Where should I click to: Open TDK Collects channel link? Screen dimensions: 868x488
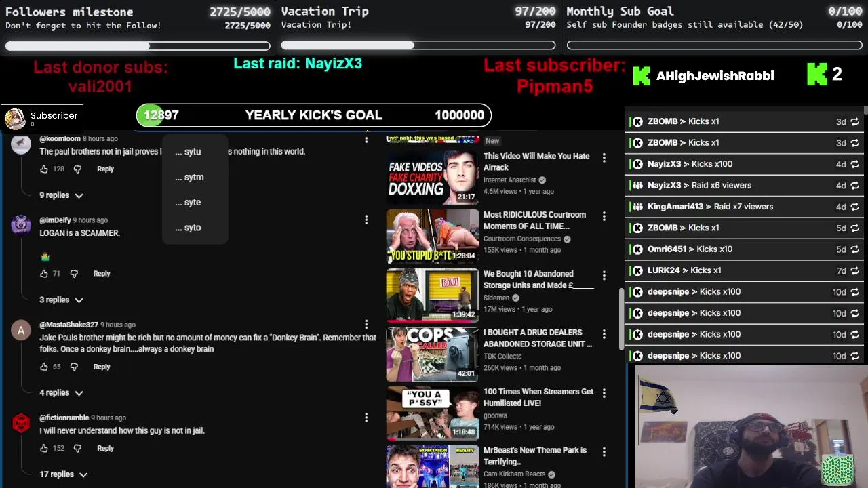tap(502, 357)
